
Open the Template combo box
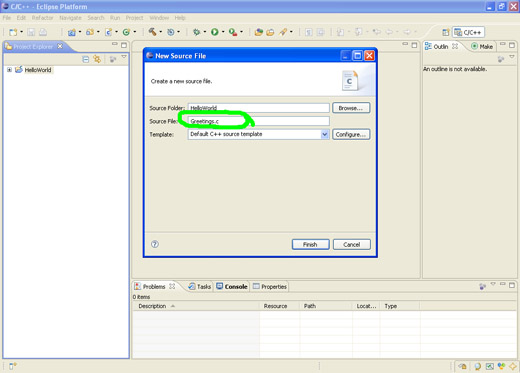point(259,134)
